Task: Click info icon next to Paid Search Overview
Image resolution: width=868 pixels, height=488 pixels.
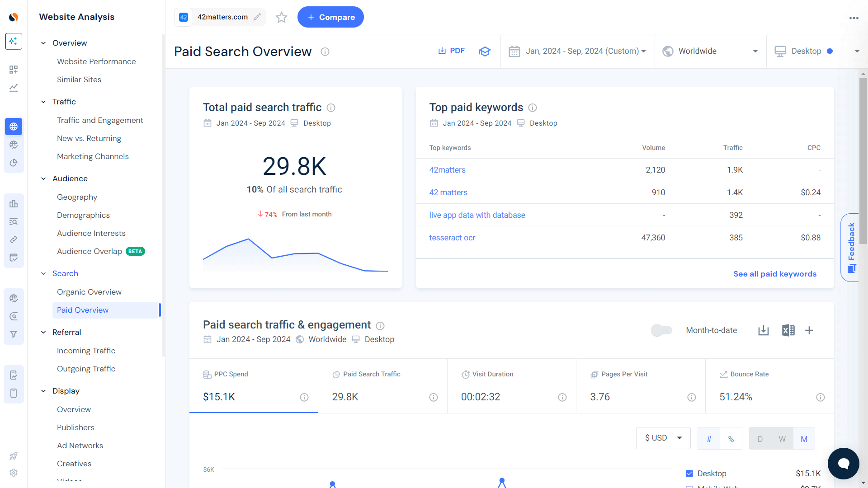Action: (325, 52)
